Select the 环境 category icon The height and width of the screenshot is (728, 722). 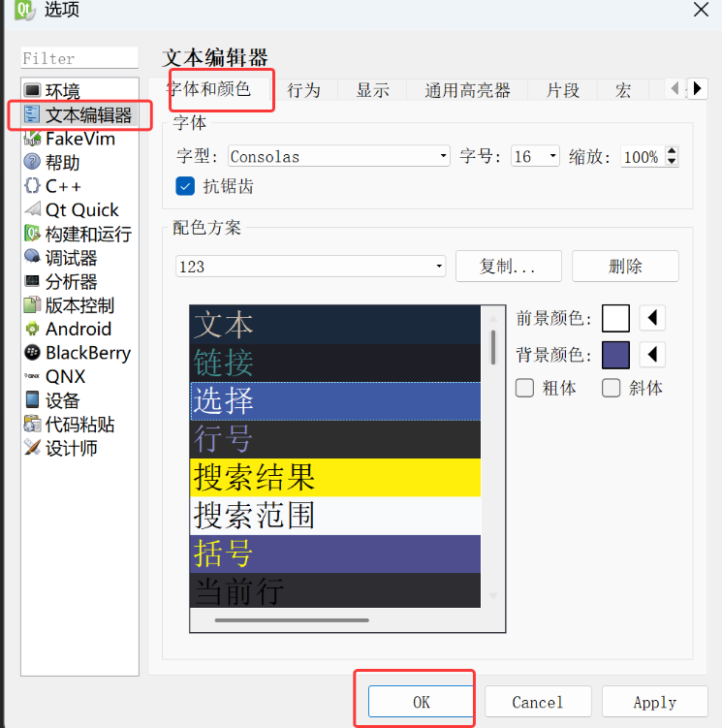pyautogui.click(x=32, y=90)
